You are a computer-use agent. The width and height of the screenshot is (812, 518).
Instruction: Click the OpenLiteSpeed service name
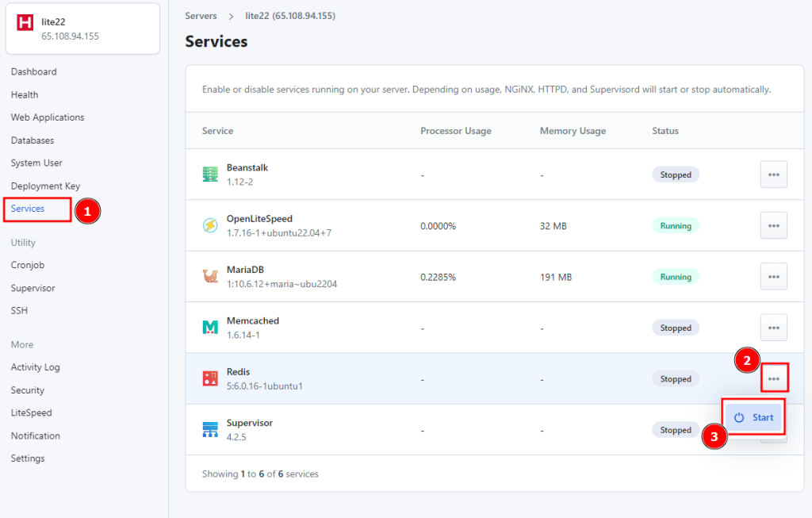259,219
